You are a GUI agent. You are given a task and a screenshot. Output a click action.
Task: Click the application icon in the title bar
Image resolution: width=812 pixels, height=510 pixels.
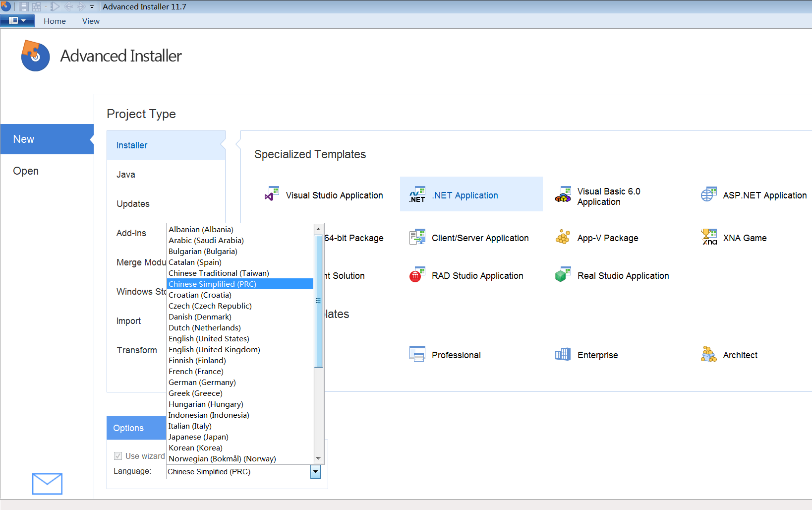[x=6, y=6]
